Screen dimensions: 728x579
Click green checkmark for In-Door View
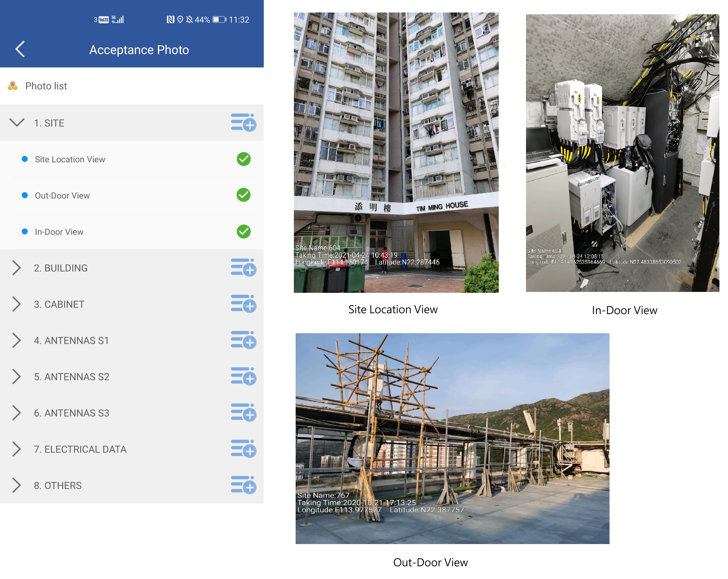pyautogui.click(x=244, y=232)
